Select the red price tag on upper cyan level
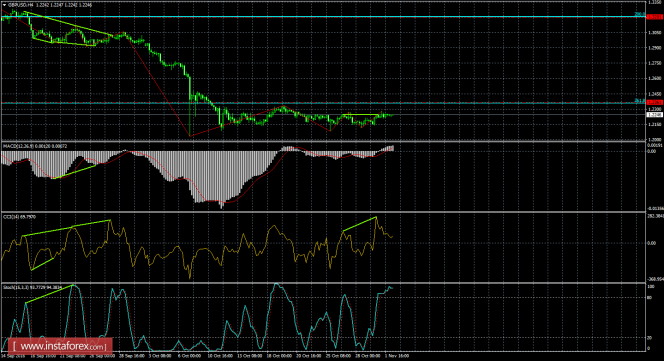This screenshot has height=361, width=664. 654,17
